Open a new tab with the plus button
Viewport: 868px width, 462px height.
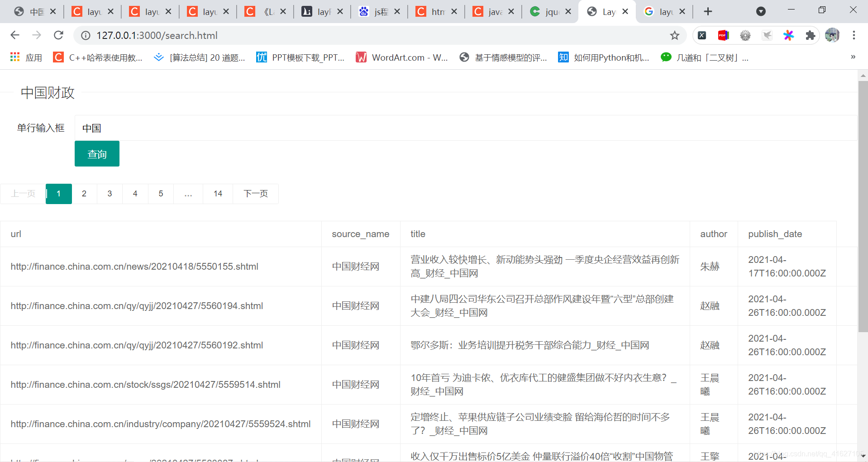[708, 11]
